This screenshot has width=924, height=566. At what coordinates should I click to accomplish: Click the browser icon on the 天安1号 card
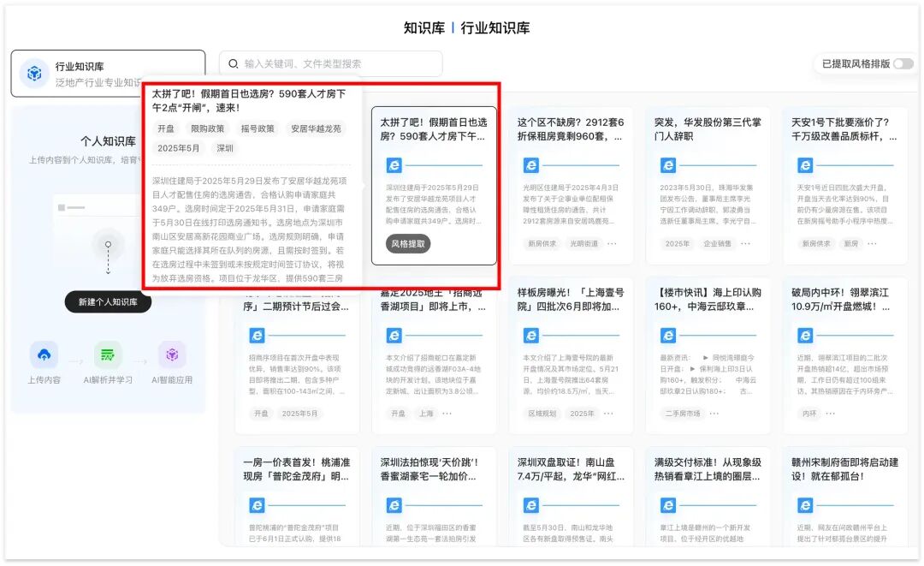click(x=805, y=165)
